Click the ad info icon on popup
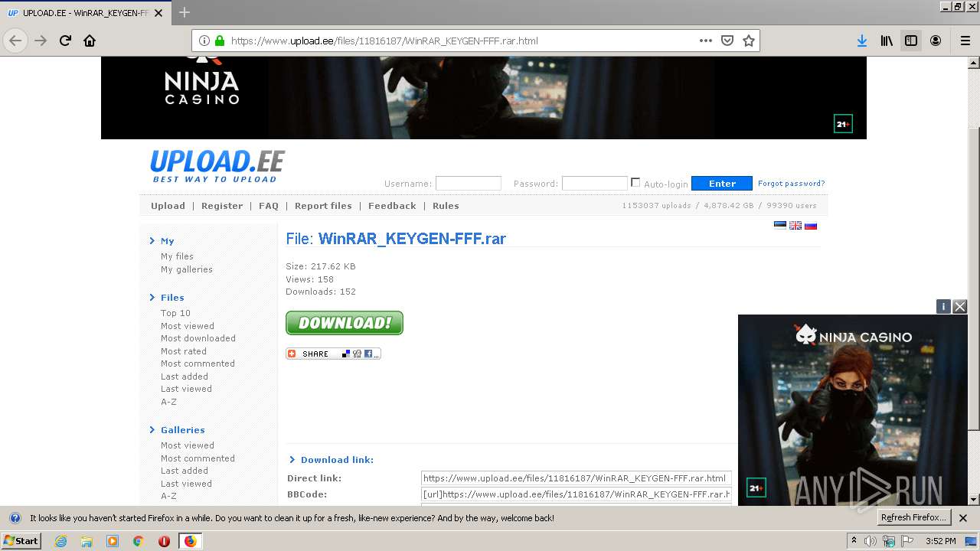Viewport: 980px width, 551px height. click(x=943, y=306)
